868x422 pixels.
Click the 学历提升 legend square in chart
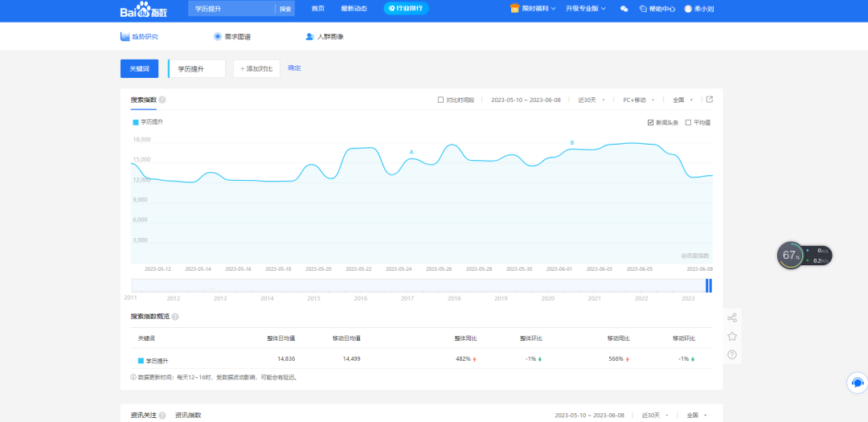click(x=136, y=122)
